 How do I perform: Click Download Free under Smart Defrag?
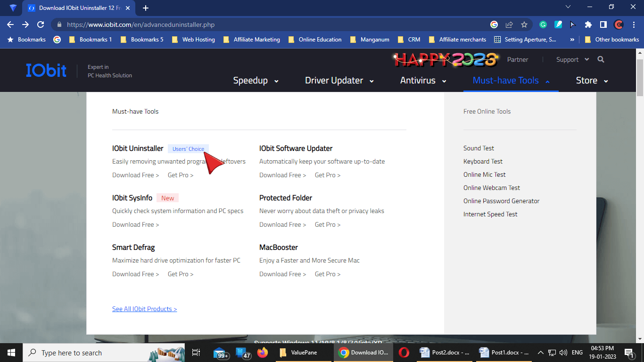pyautogui.click(x=136, y=274)
